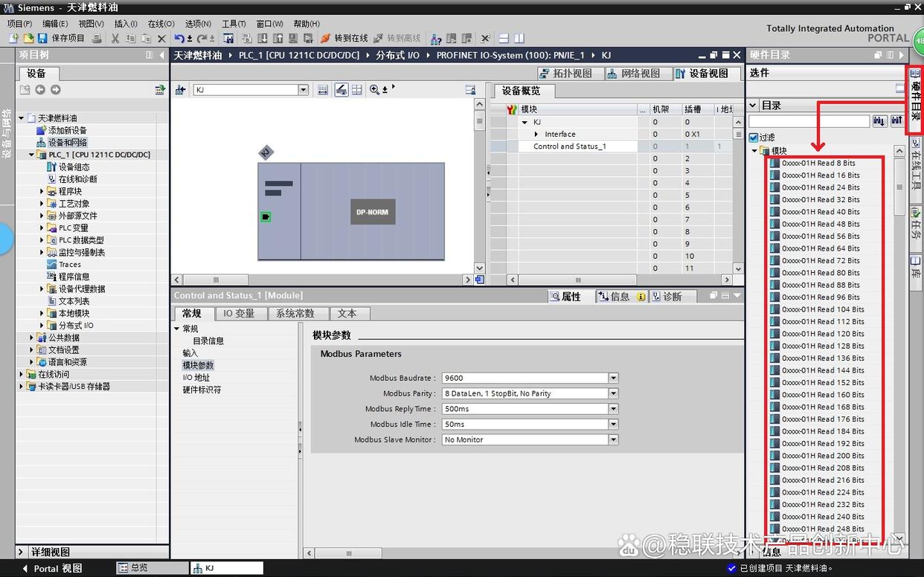Expand the 程序块 tree node
Viewport: 924px width, 577px height.
coord(42,191)
